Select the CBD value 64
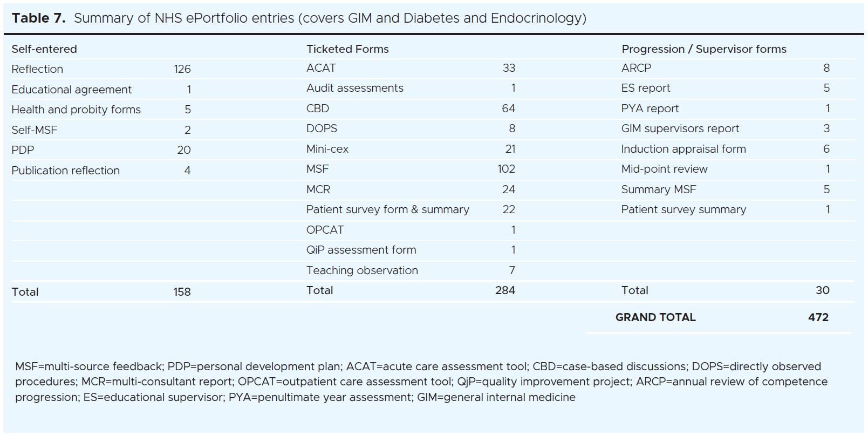Viewport: 868px width, 435px height. pos(508,108)
